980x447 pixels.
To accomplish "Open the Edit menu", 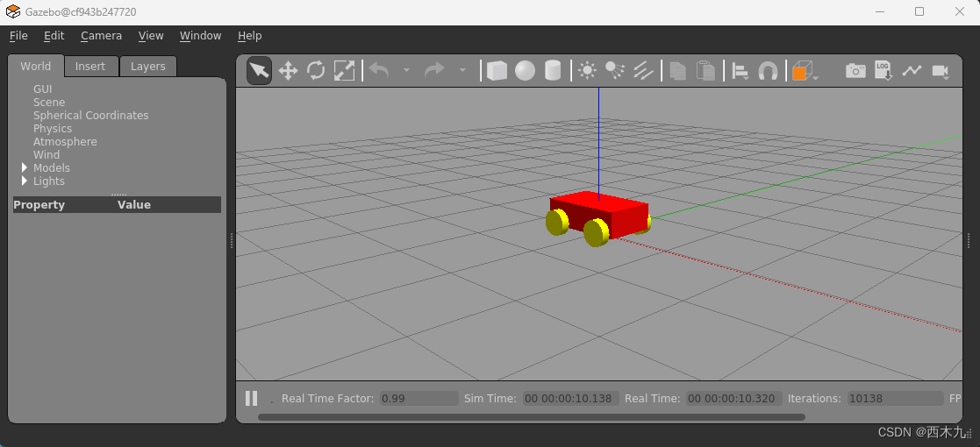I will point(54,36).
